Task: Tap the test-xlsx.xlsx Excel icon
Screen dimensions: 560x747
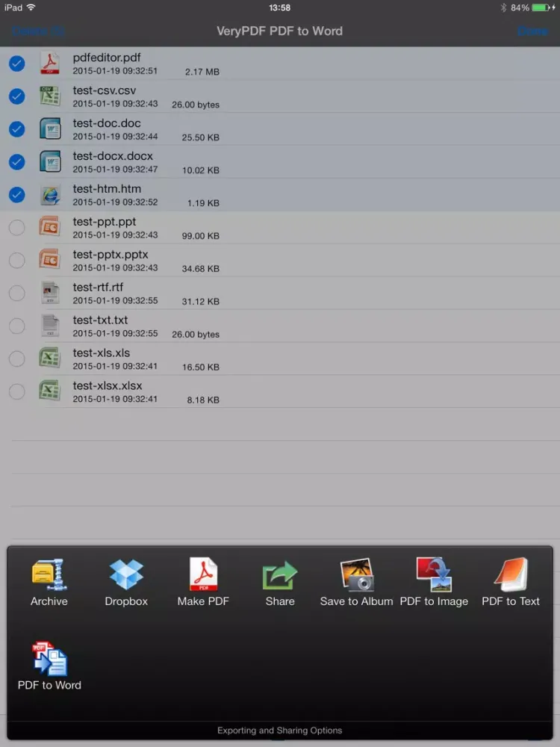Action: [x=50, y=391]
